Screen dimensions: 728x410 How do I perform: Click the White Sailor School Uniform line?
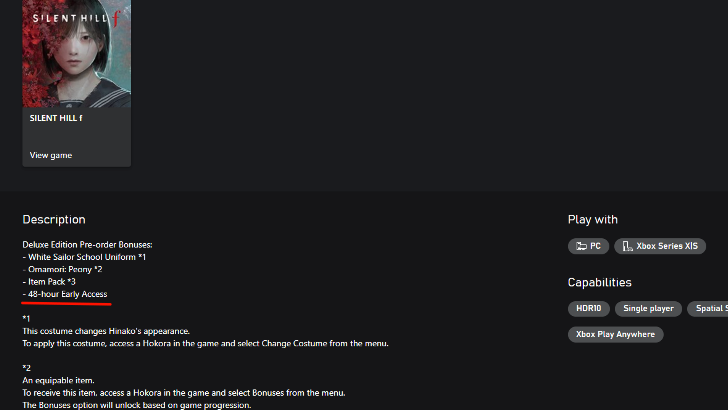(x=86, y=257)
